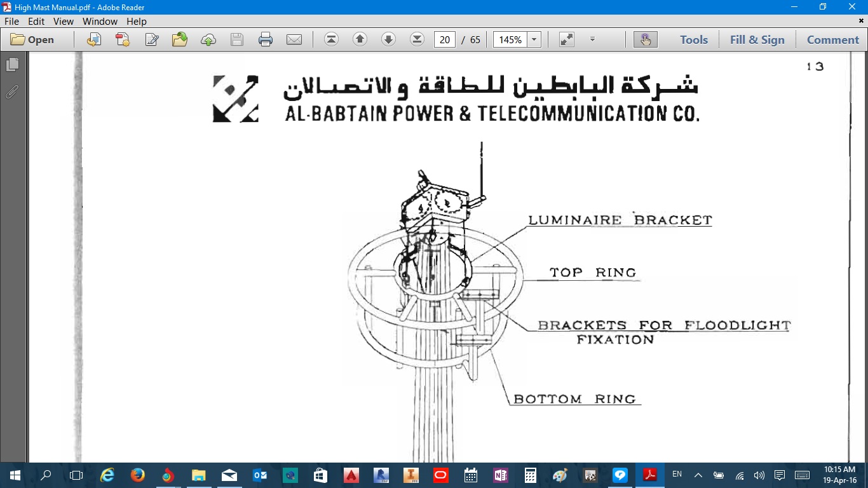The width and height of the screenshot is (868, 488).
Task: Open Paint palette icon on taskbar
Action: (x=560, y=475)
